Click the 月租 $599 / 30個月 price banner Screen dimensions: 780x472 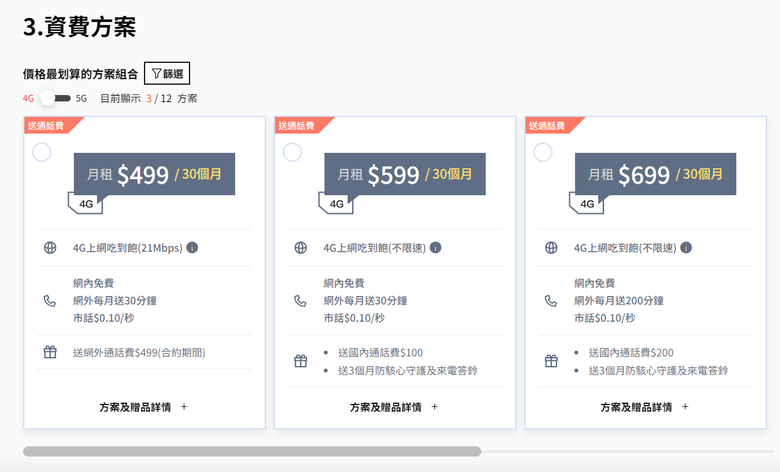coord(405,174)
